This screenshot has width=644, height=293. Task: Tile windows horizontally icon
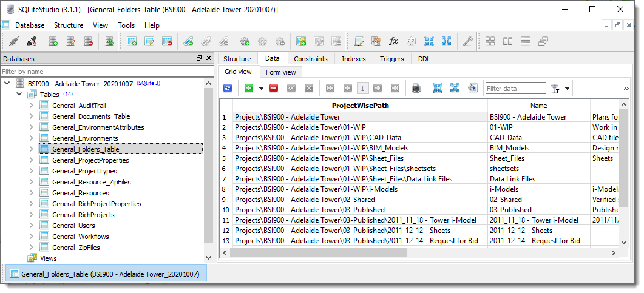point(507,41)
